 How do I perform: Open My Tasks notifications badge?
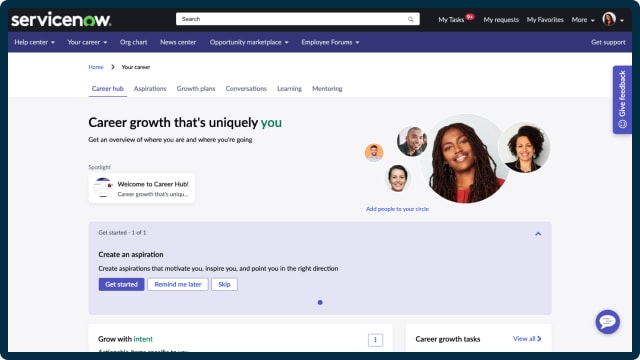coord(470,17)
